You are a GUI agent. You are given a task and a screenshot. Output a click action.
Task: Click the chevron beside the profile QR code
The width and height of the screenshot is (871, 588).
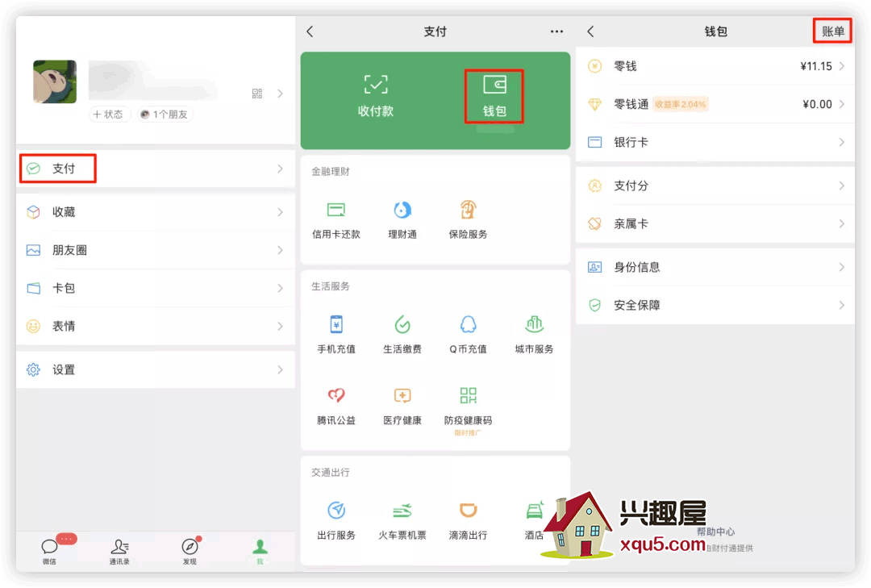tap(280, 94)
